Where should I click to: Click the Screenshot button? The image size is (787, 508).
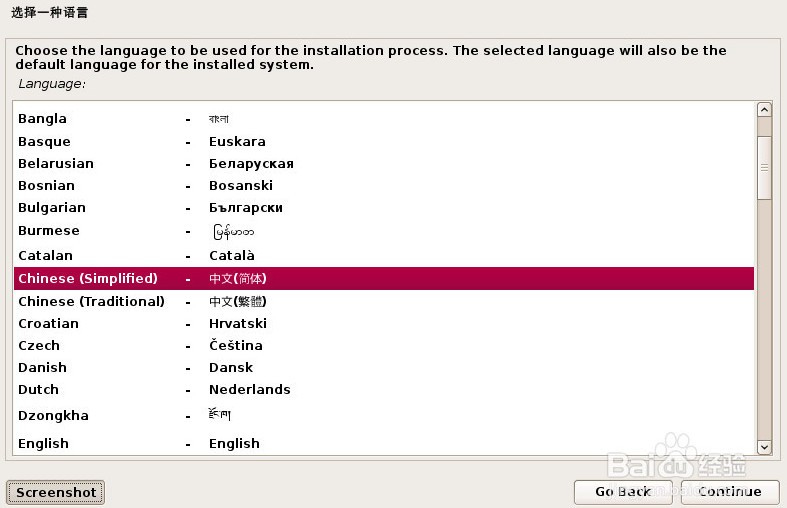56,492
